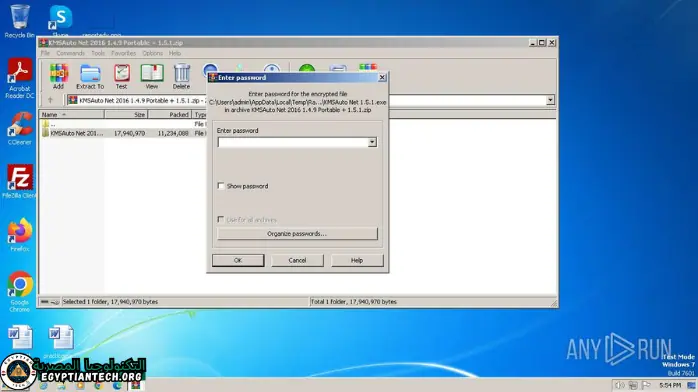Screen dimensions: 698x392
Task: Sort by the Size column header
Action: tap(126, 114)
